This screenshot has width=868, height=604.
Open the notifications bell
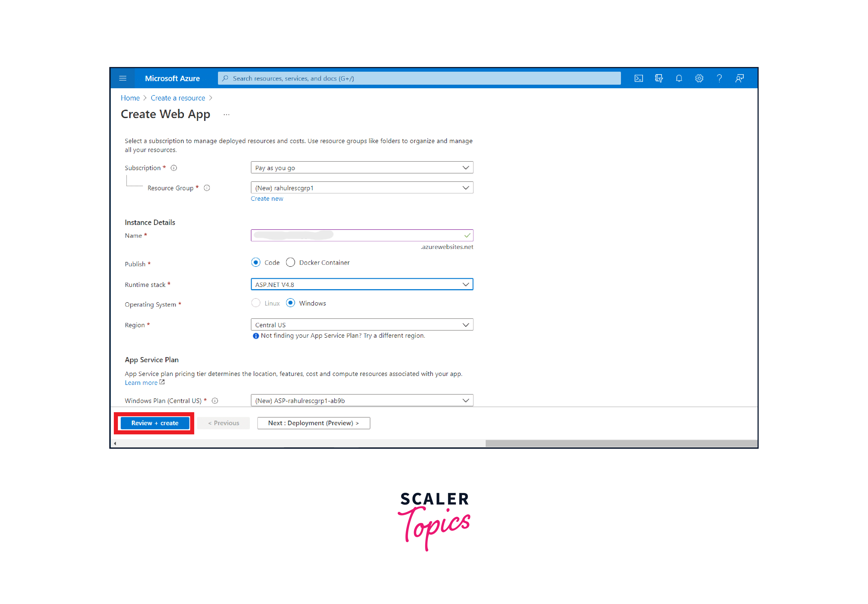point(679,78)
